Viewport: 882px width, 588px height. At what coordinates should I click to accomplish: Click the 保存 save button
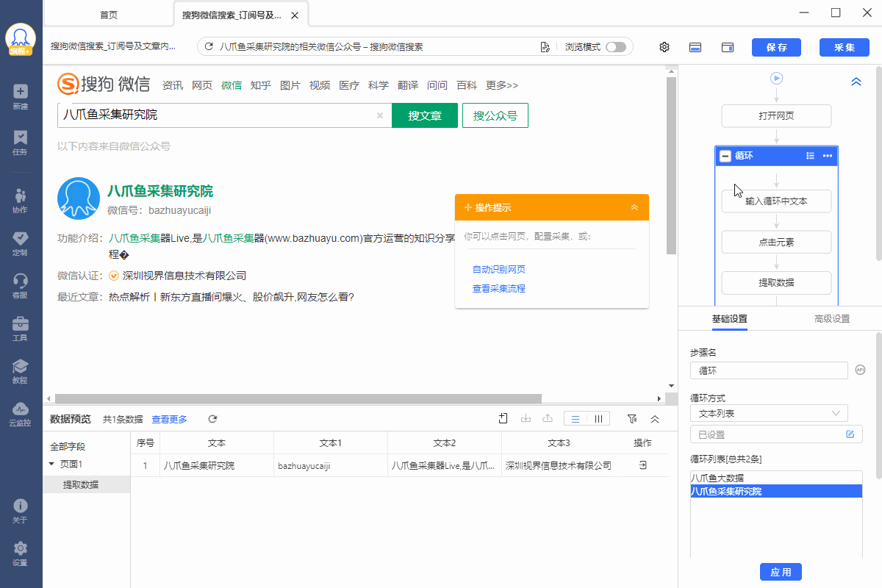[x=776, y=47]
